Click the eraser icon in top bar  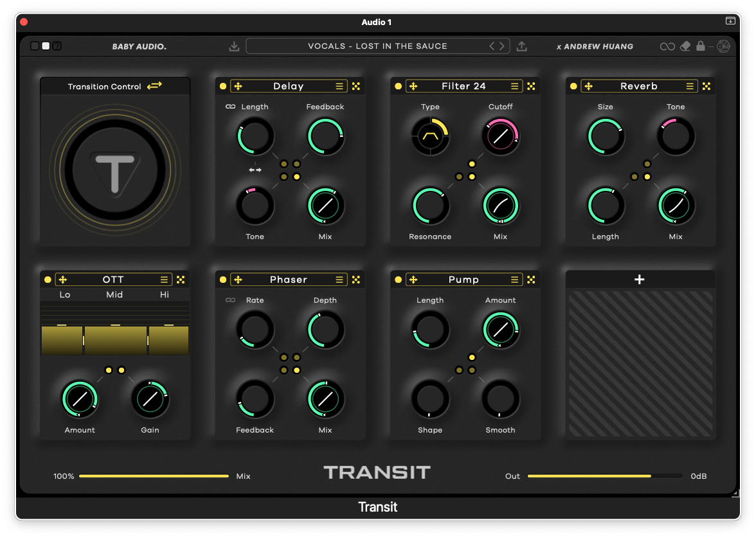685,46
